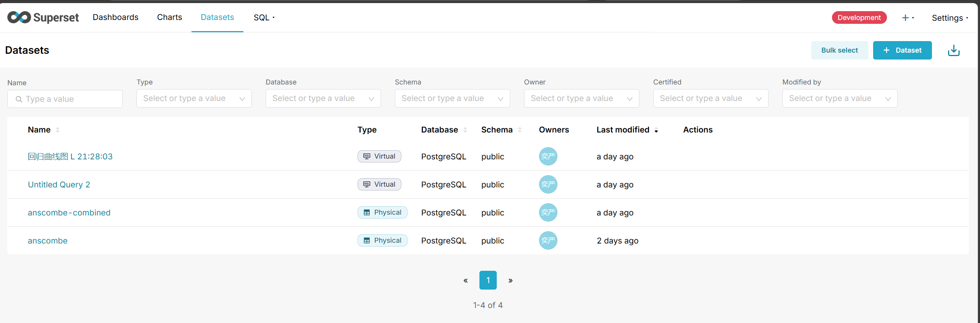This screenshot has width=980, height=323.
Task: Open the SQL dropdown menu
Action: coord(264,18)
